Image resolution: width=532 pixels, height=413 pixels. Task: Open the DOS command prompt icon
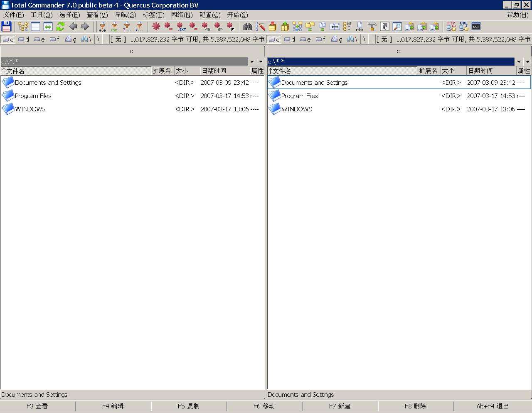(476, 27)
